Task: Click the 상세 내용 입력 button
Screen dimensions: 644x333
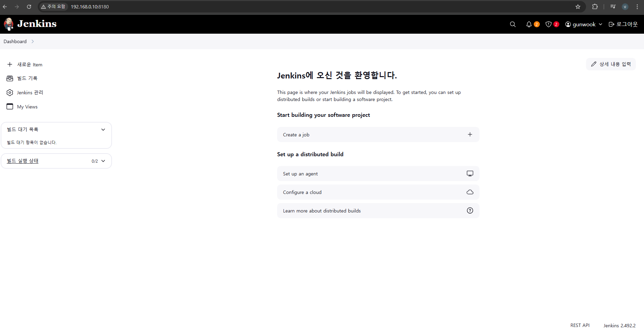Action: click(x=611, y=64)
